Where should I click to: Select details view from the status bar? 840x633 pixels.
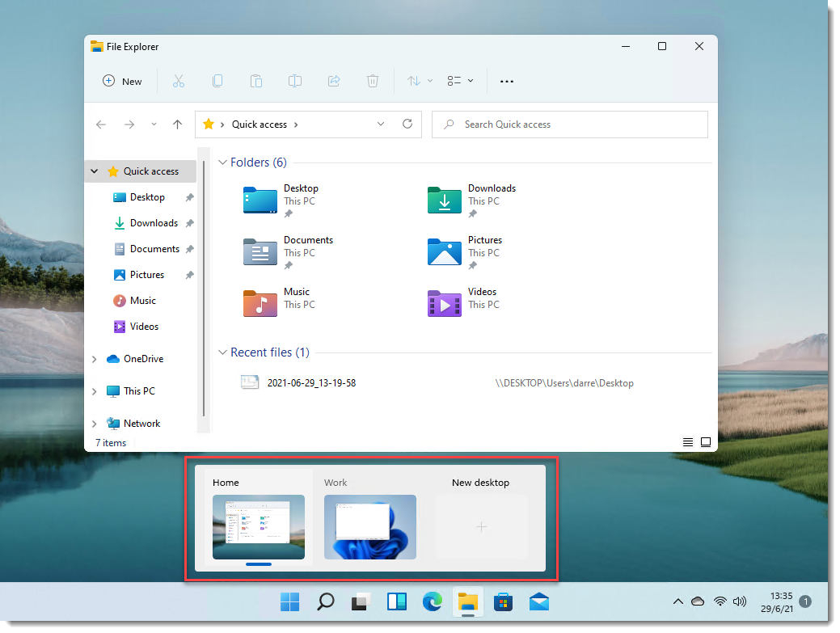pos(688,442)
